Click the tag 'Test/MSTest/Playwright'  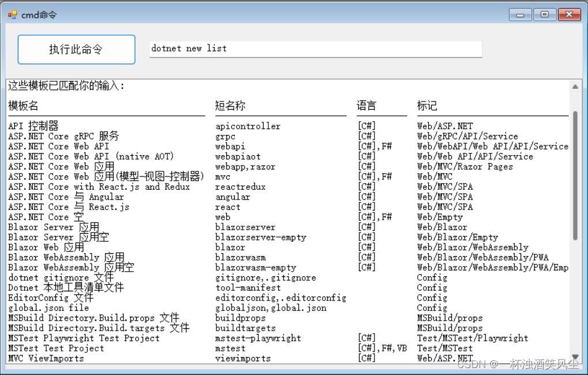coord(473,339)
